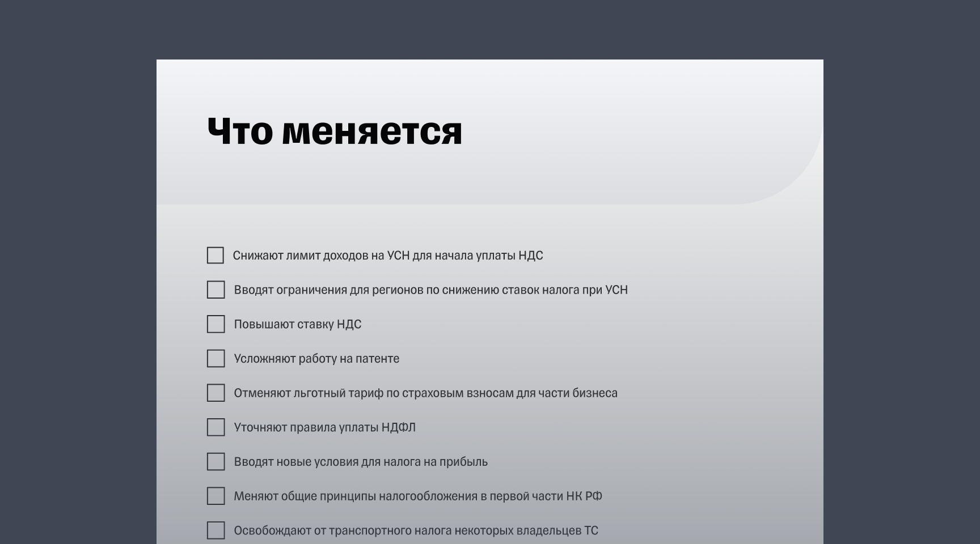Click the item about profit tax conditions
980x544 pixels.
point(361,461)
